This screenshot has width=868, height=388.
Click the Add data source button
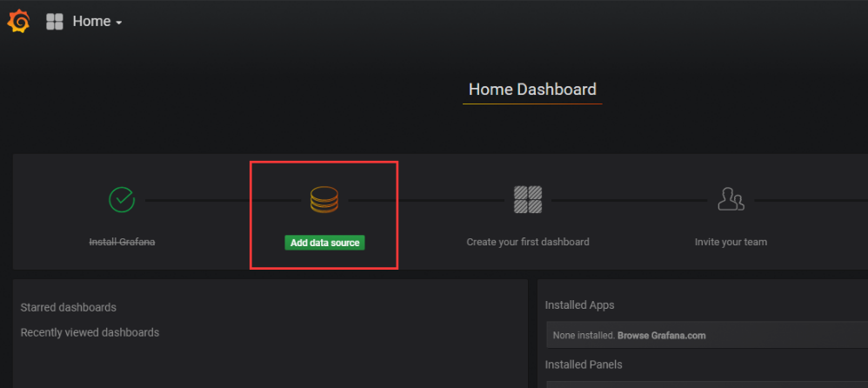click(x=325, y=243)
